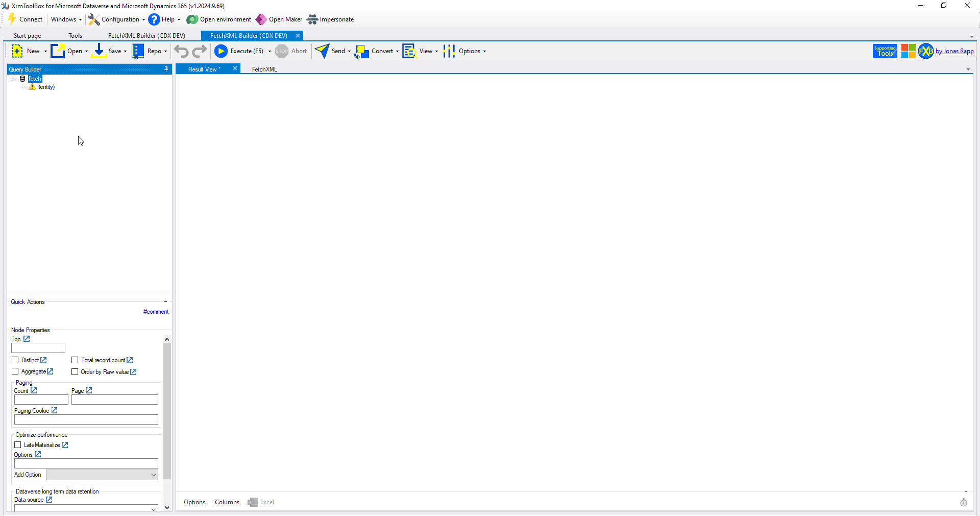Select the Result View tab
Screen dimensions: 980x516
click(204, 69)
